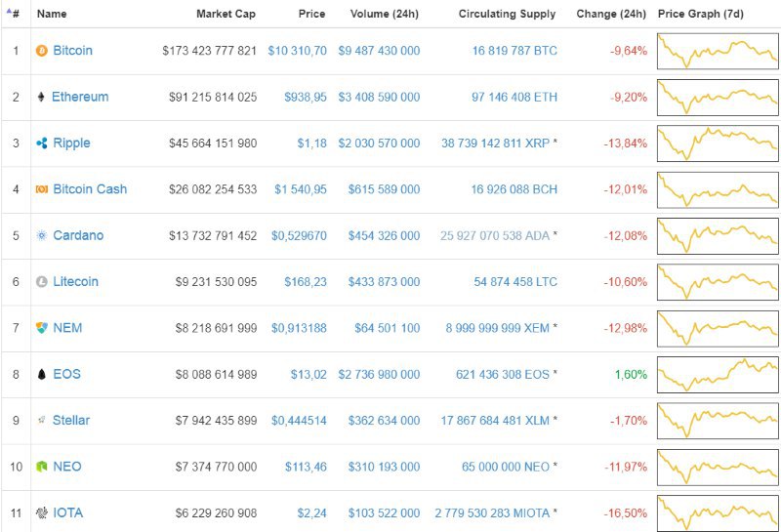Click the NEM logo icon
The height and width of the screenshot is (532, 781).
41,328
